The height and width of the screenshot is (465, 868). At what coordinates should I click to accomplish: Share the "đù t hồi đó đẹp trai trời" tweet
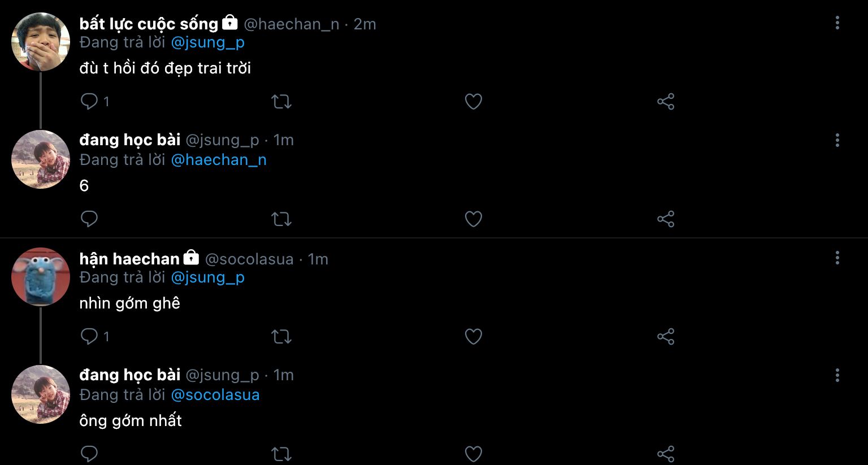(666, 102)
